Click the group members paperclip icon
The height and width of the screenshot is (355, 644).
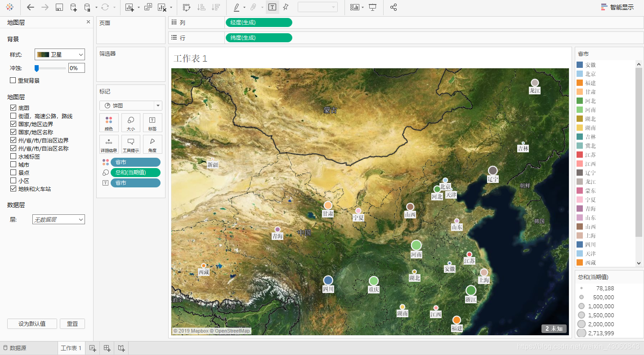point(254,7)
